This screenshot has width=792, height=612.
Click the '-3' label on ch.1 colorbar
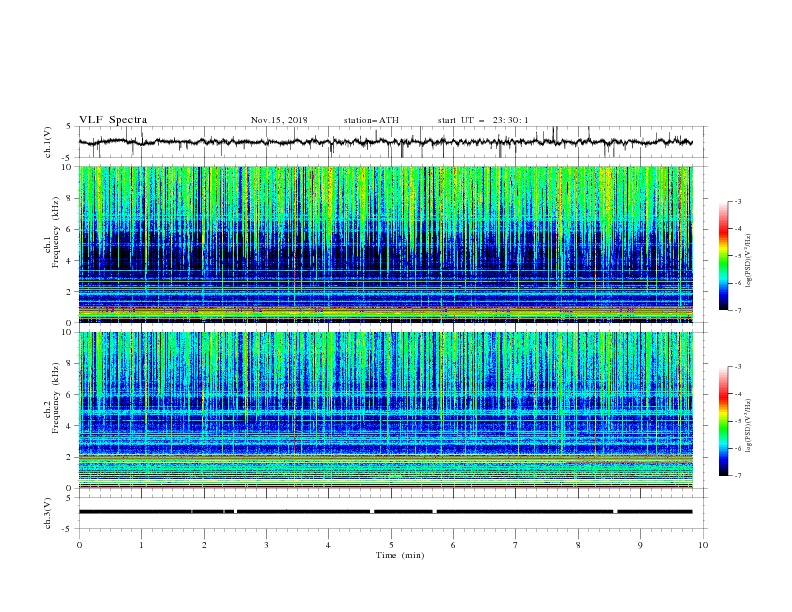737,201
